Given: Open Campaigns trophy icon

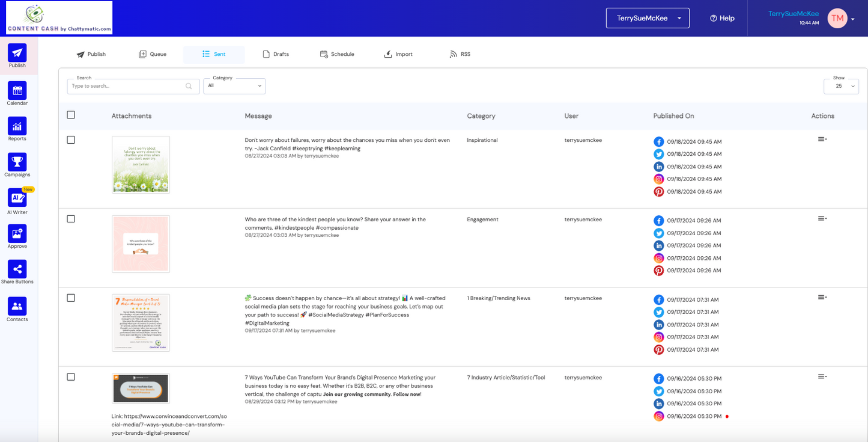Looking at the screenshot, I should click(17, 162).
